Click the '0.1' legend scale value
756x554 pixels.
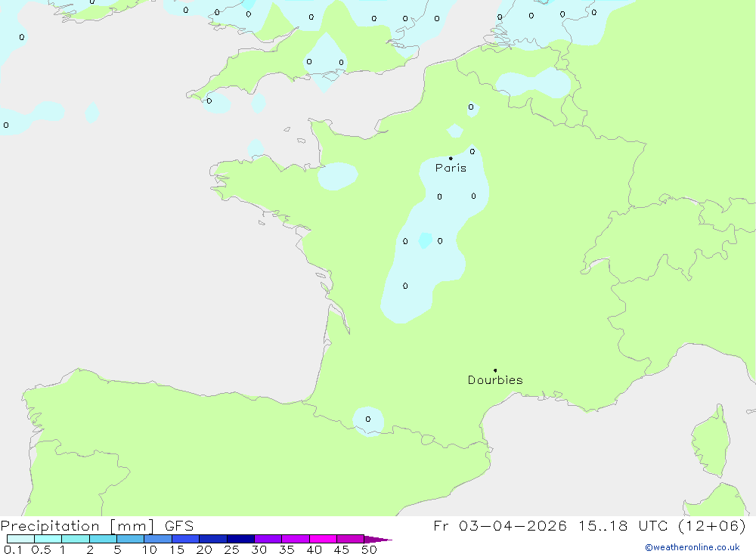(13, 549)
